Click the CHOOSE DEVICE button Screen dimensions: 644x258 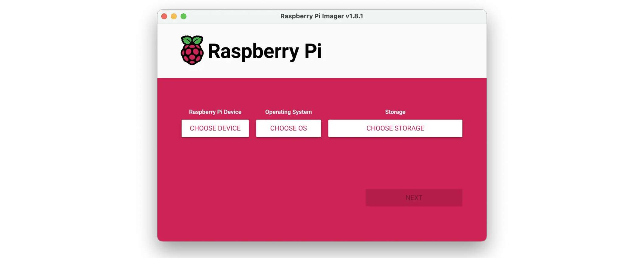coord(215,128)
